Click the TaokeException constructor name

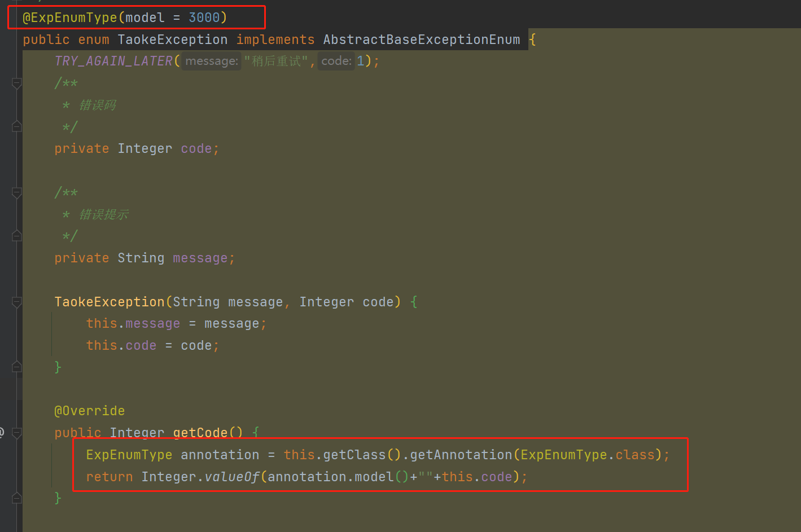click(110, 302)
